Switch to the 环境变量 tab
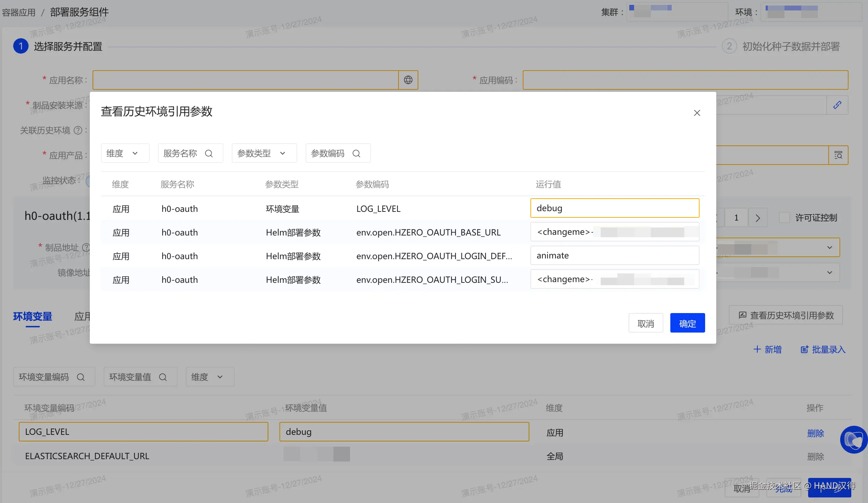Screen dimensions: 868x503 [x=33, y=316]
